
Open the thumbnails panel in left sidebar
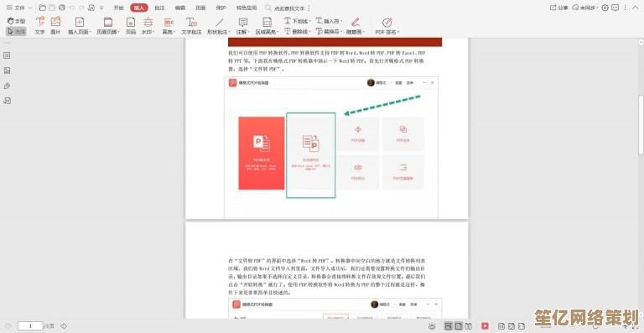(x=7, y=55)
